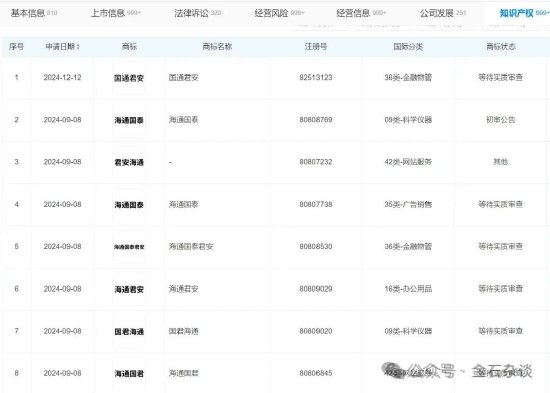
Task: Open 海通国君 trademark image
Action: (129, 374)
